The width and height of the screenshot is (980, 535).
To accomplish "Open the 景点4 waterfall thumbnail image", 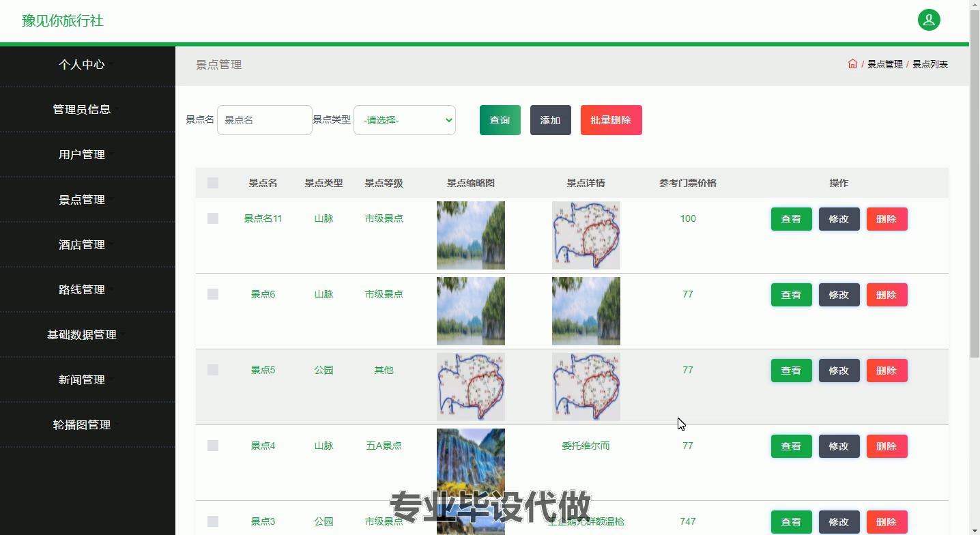I will click(471, 463).
